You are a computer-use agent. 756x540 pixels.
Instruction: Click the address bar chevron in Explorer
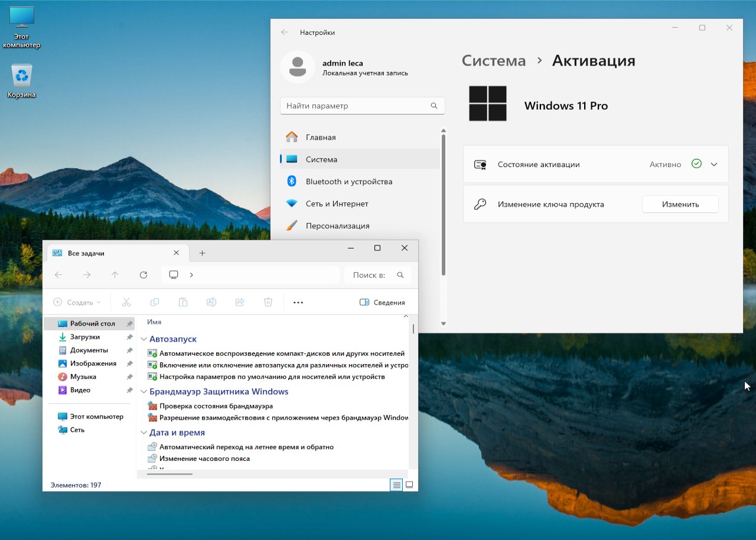point(191,275)
